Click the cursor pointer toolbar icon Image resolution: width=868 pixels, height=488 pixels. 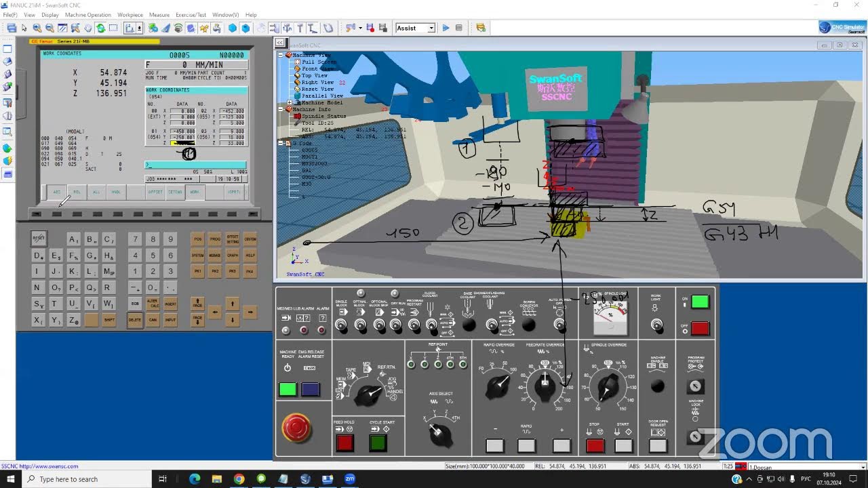(x=24, y=28)
